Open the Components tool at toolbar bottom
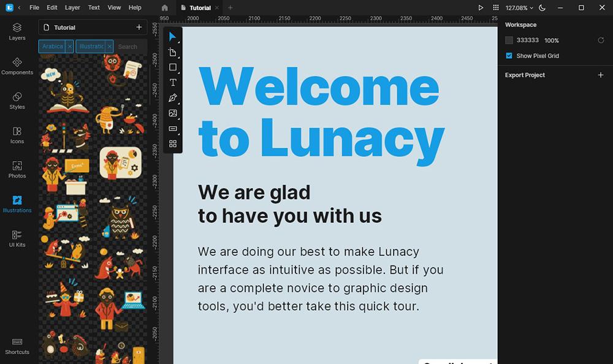 click(x=173, y=143)
